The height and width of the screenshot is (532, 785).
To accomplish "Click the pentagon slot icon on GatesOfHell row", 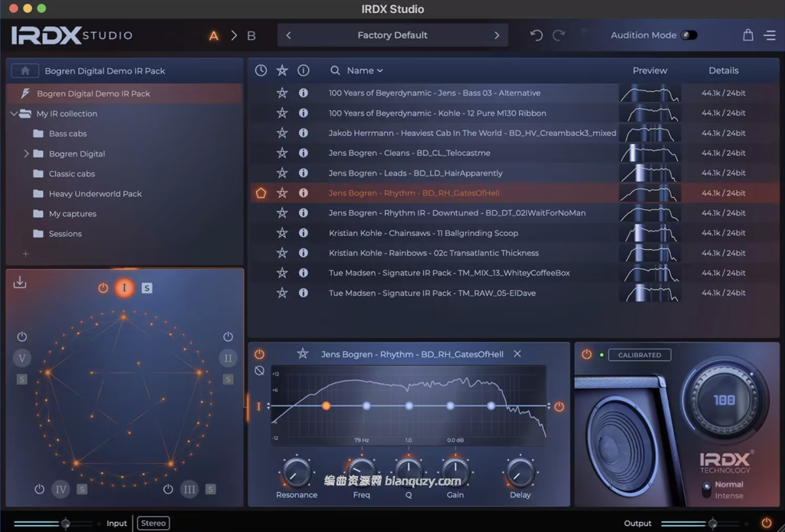I will (261, 192).
